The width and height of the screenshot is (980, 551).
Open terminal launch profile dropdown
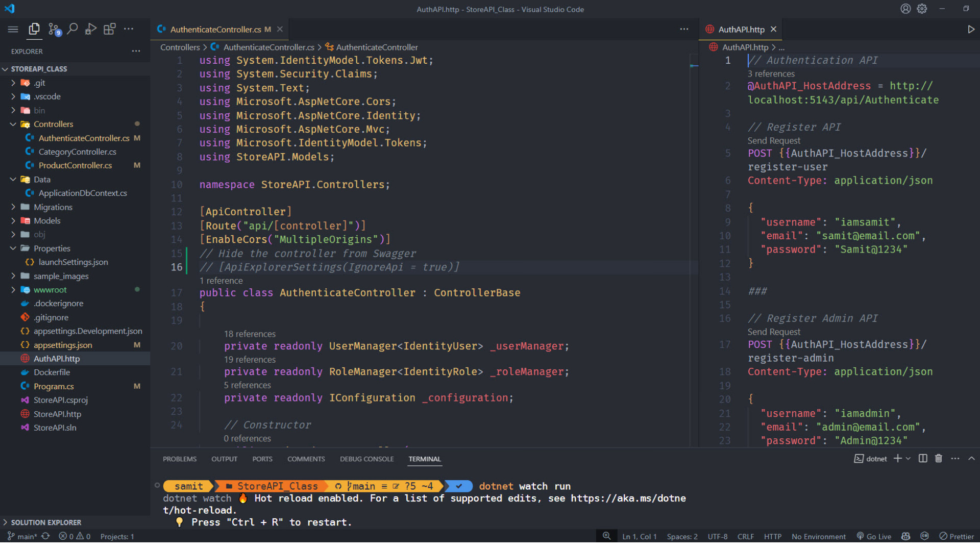pyautogui.click(x=908, y=459)
